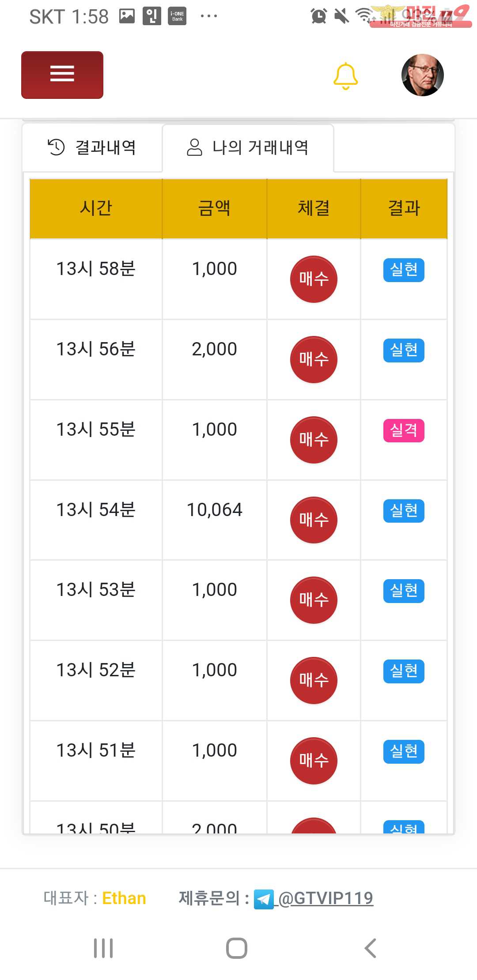This screenshot has height=980, width=477.
Task: Tap the yellow notification bell
Action: pyautogui.click(x=345, y=76)
